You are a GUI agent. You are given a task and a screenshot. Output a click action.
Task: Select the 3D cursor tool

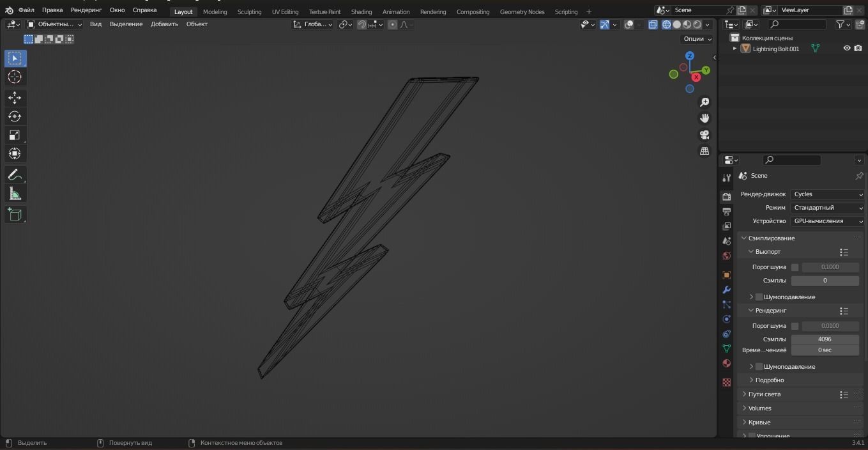click(15, 77)
